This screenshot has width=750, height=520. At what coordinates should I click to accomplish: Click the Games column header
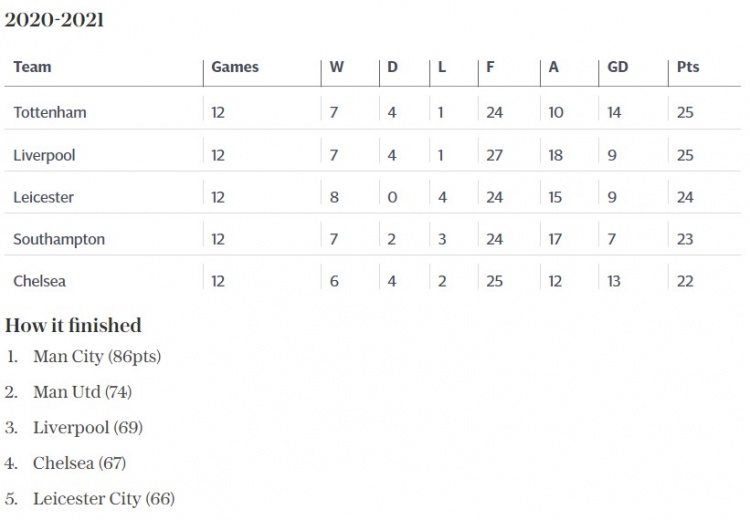(235, 67)
